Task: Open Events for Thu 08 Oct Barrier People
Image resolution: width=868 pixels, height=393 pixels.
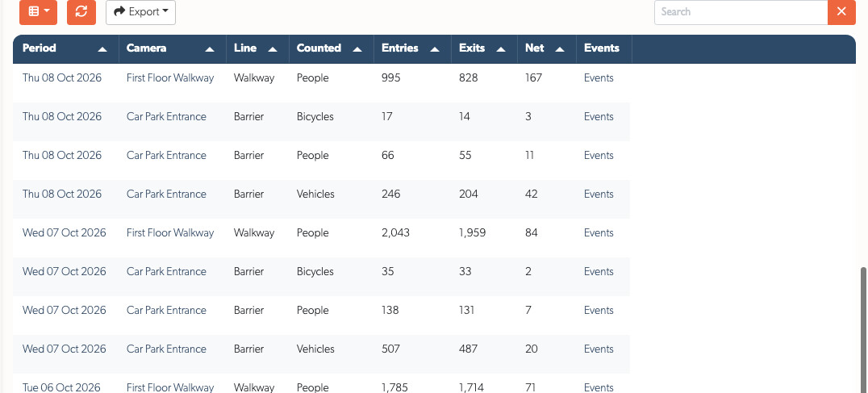Action: [599, 156]
